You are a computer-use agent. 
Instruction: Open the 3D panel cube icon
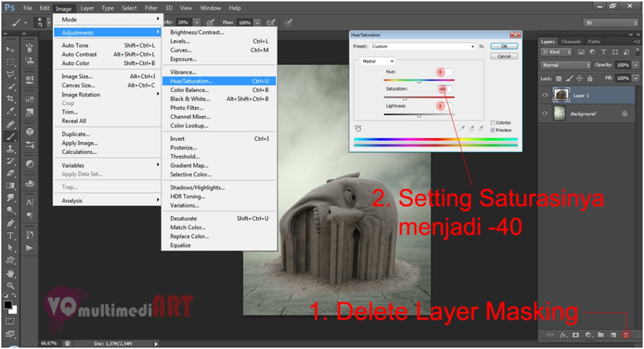29,132
